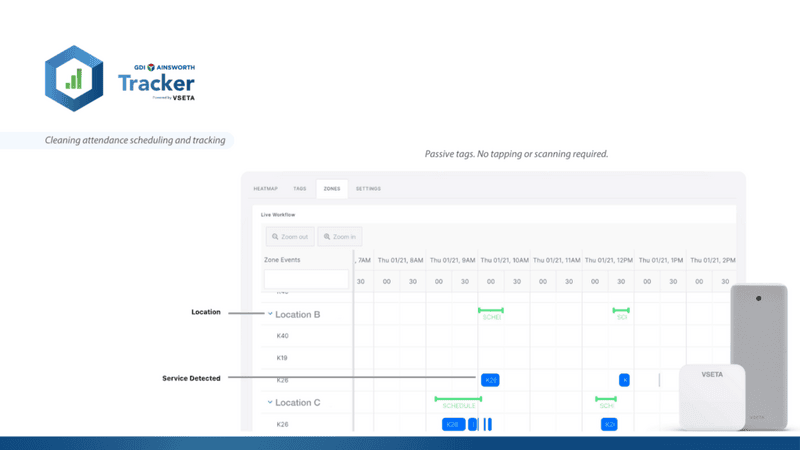Click Location C SCHEDULE bar at 9AM
This screenshot has width=800, height=450.
(x=458, y=399)
